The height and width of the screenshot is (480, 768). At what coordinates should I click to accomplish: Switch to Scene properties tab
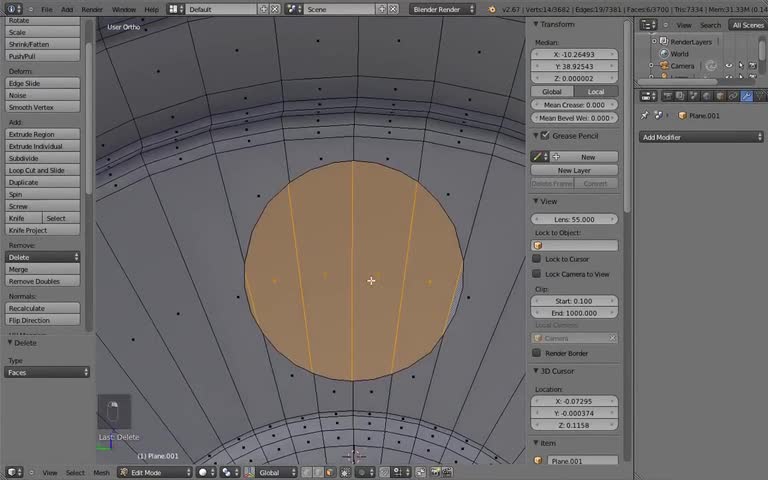point(694,96)
